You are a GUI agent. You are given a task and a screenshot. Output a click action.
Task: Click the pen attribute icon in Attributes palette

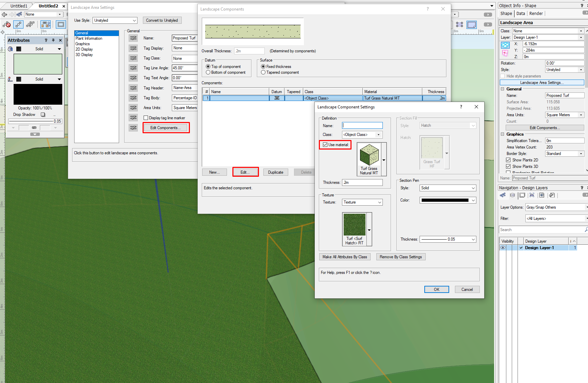click(10, 79)
